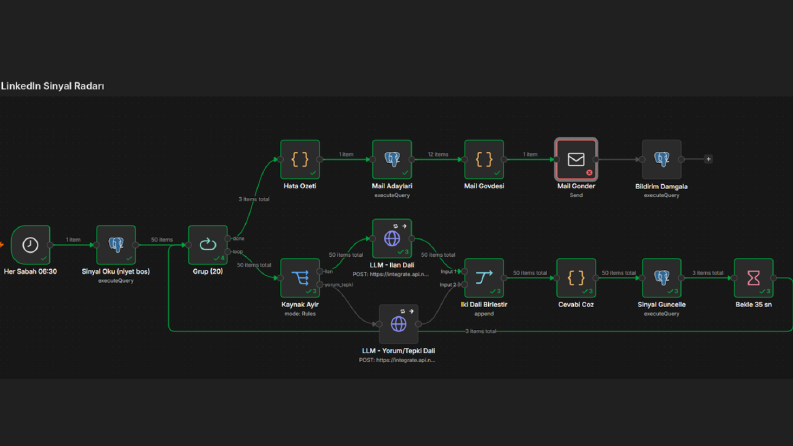This screenshot has width=793, height=446.
Task: Click the Input 2 connector of Iki Dali Birlestir
Action: [465, 285]
